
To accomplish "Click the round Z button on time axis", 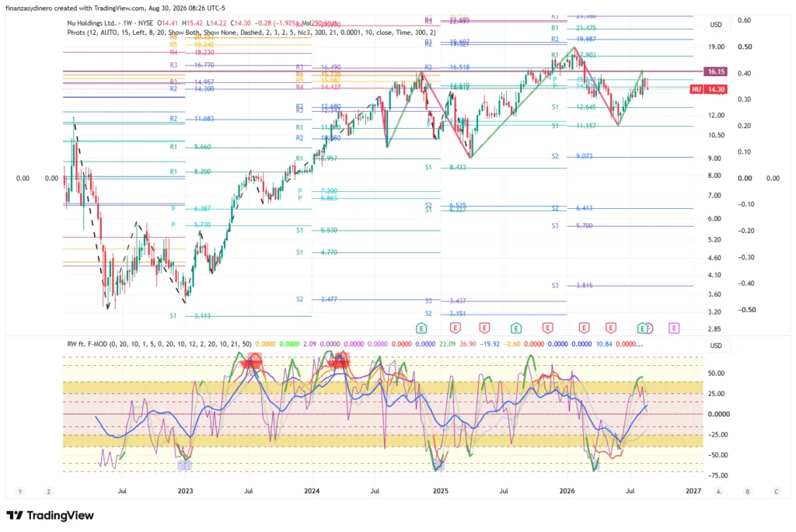I will click(x=49, y=492).
